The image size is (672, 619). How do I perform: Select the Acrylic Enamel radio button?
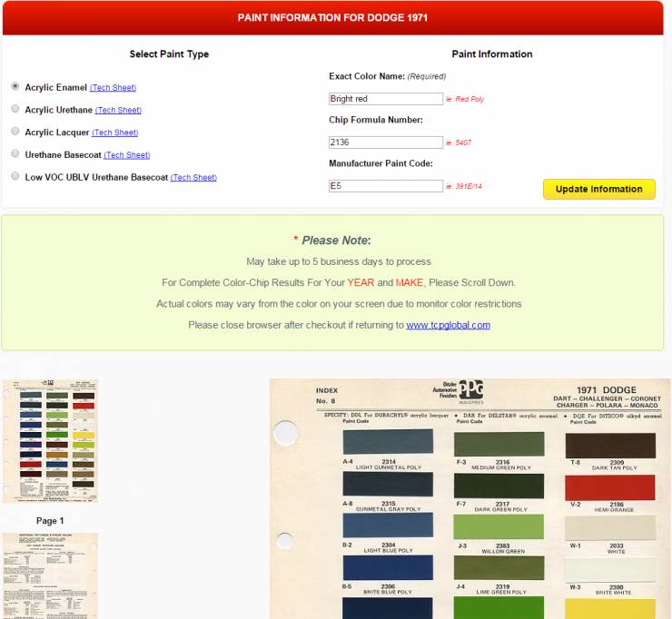point(15,86)
